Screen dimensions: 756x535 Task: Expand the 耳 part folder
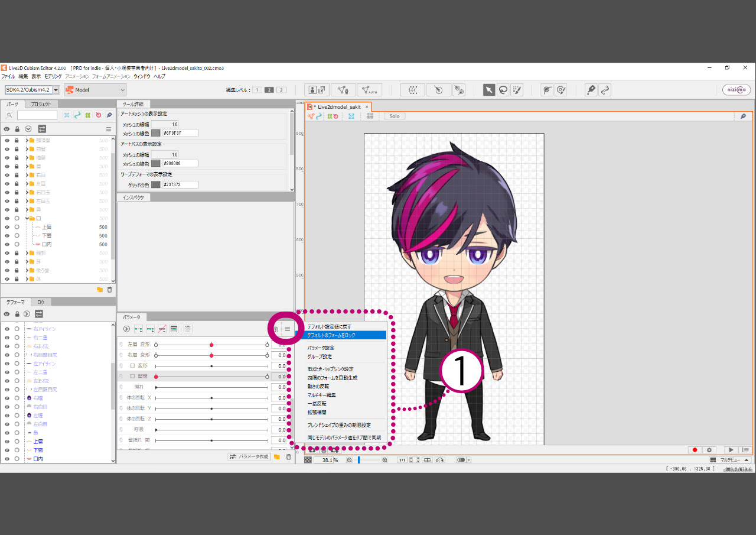point(27,261)
